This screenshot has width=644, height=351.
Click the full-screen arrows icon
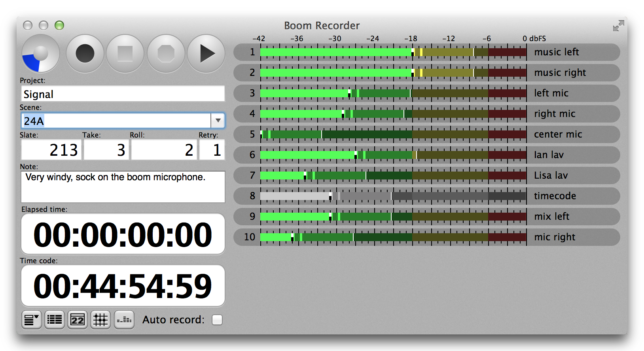point(618,26)
